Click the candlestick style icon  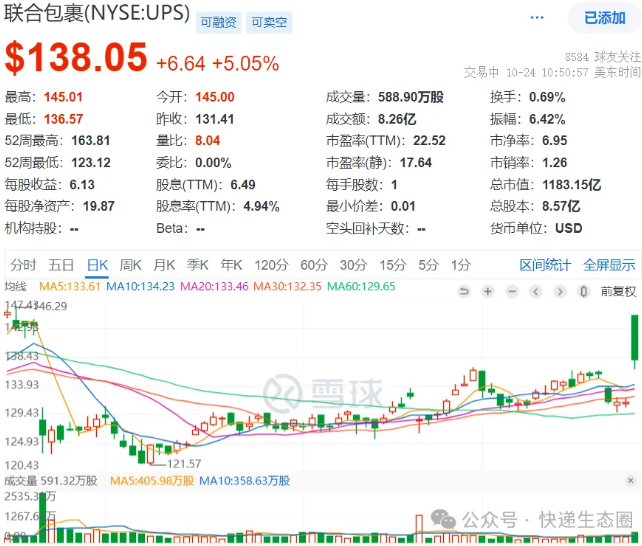click(583, 291)
